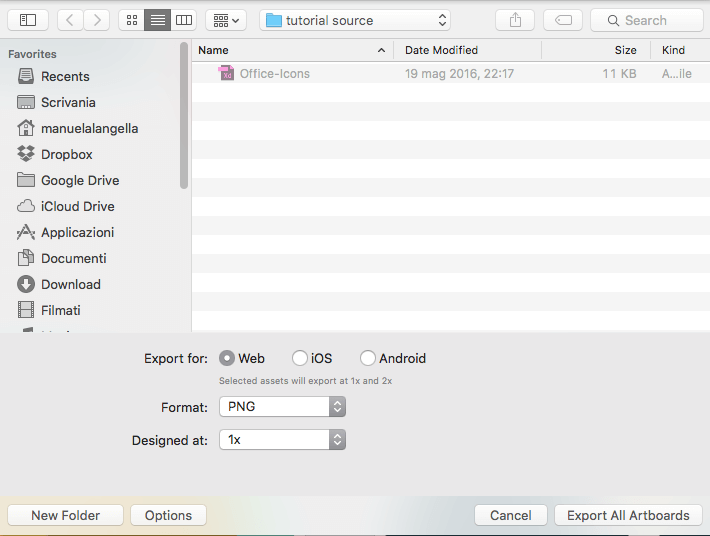Sort by Name column header

tap(293, 50)
